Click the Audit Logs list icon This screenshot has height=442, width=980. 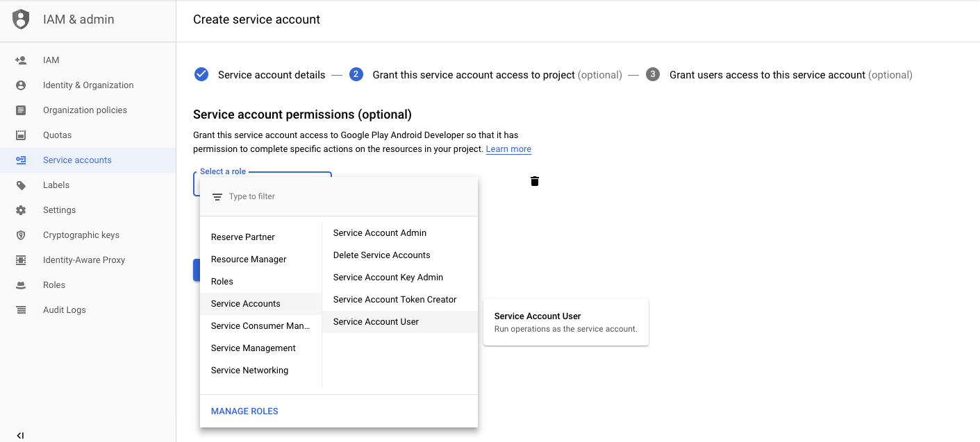point(21,310)
